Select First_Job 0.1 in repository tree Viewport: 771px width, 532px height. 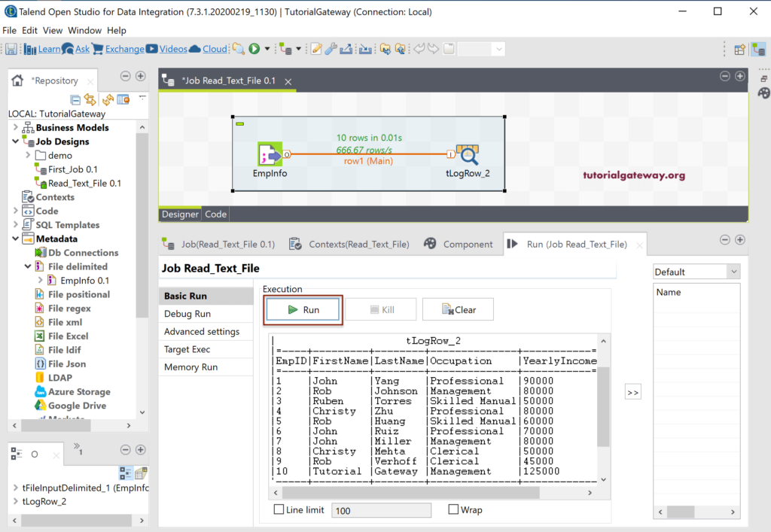point(73,169)
